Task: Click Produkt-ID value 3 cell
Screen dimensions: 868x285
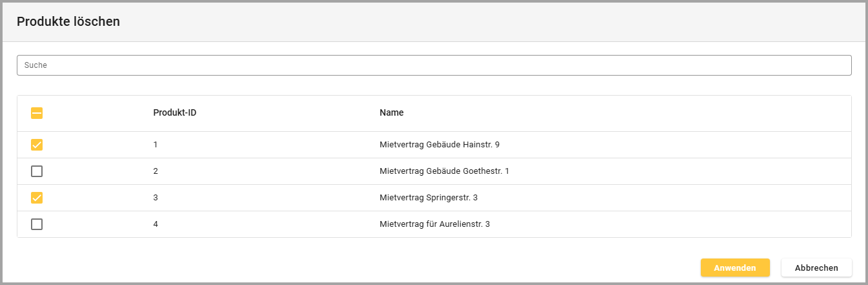Action: coord(156,198)
